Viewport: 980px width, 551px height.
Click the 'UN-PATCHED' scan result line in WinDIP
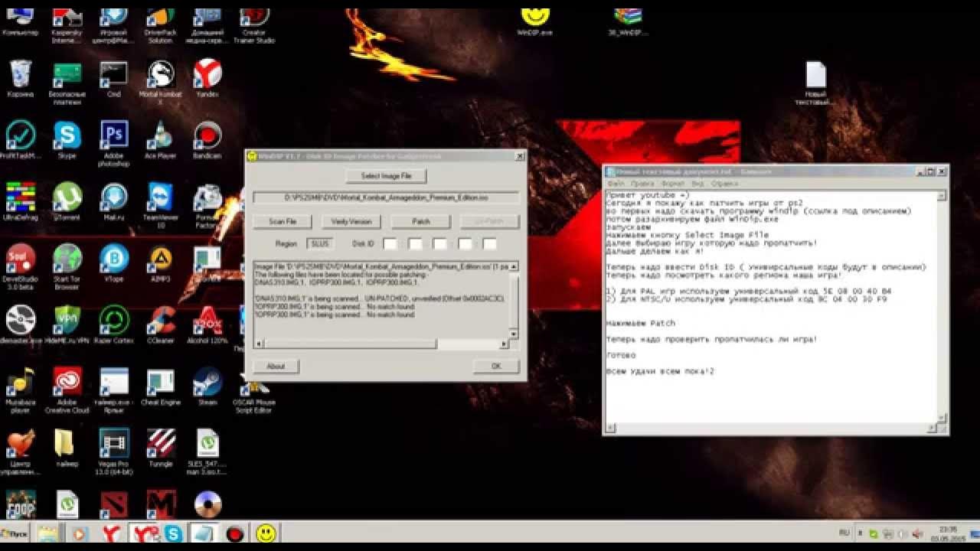click(380, 298)
